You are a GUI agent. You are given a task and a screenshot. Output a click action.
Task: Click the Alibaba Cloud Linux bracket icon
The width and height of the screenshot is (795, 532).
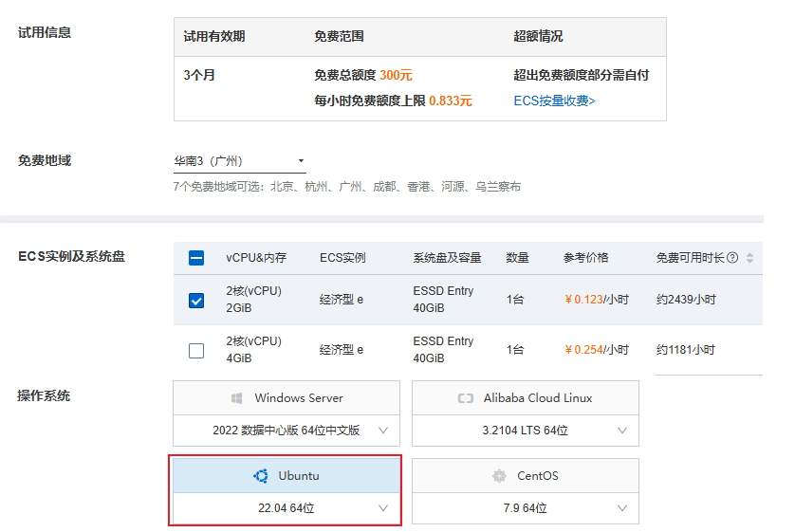466,398
